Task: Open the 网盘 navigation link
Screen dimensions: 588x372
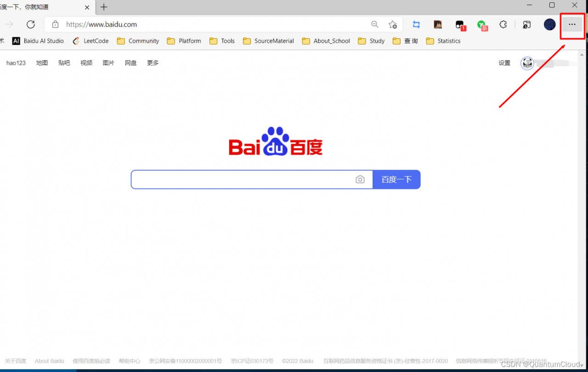Action: click(x=131, y=63)
